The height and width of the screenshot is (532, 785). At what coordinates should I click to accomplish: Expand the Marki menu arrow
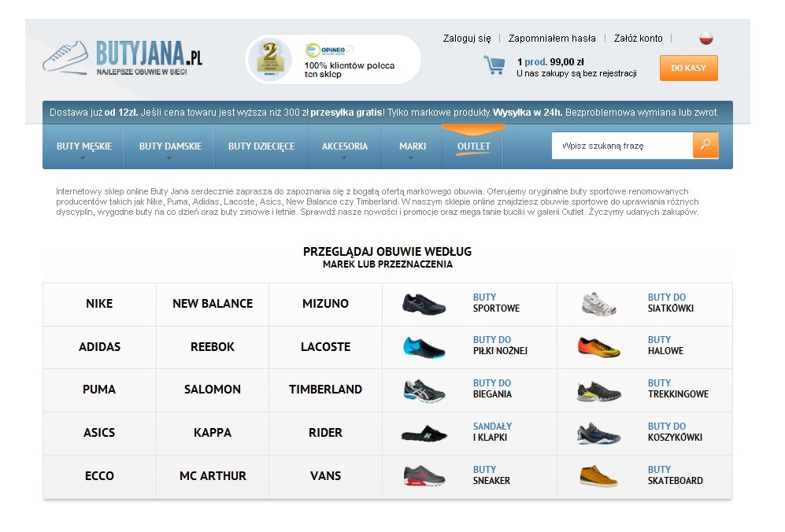click(x=412, y=158)
